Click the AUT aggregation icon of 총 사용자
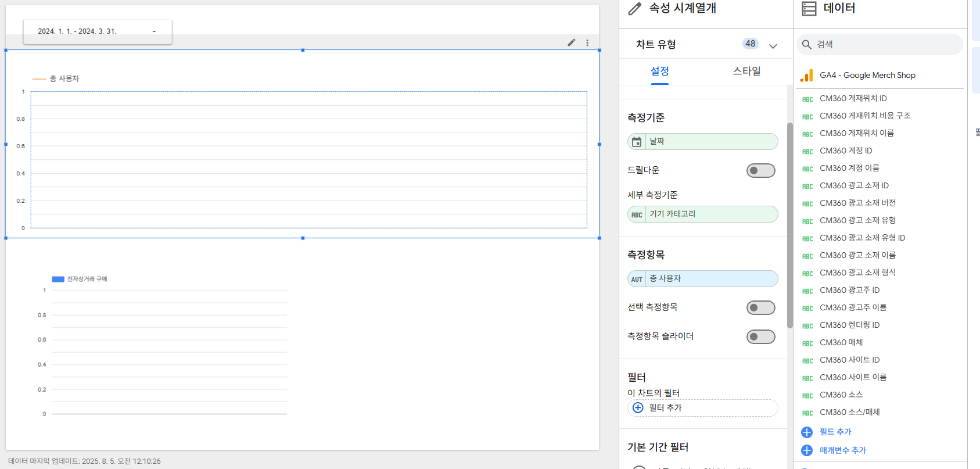The width and height of the screenshot is (980, 469). 637,279
